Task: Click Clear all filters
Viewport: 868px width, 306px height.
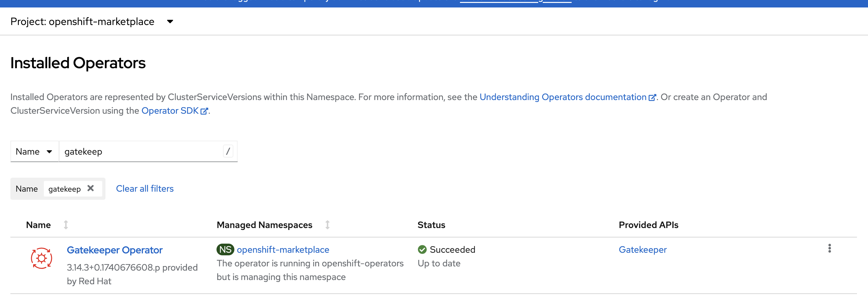Action: pyautogui.click(x=144, y=189)
